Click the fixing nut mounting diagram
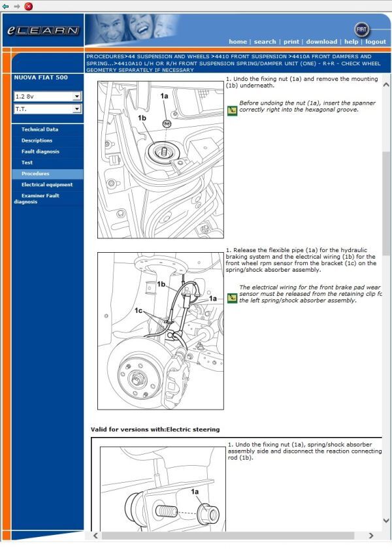392x550 pixels. 161,160
